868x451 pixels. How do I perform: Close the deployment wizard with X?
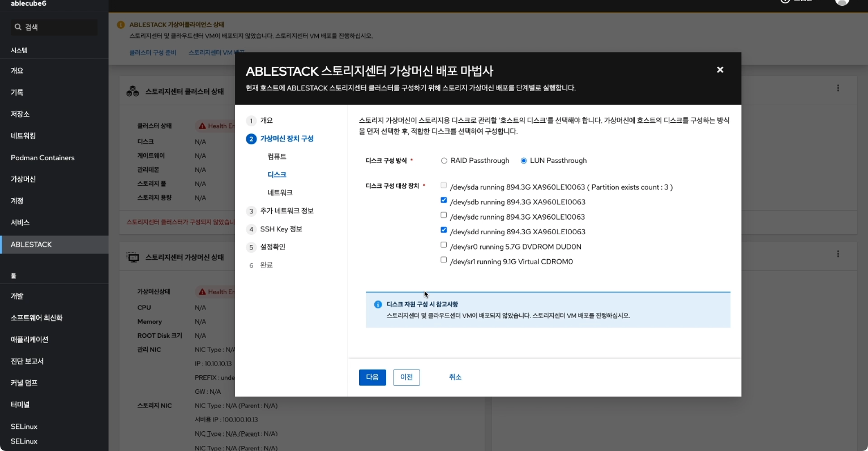pyautogui.click(x=720, y=70)
